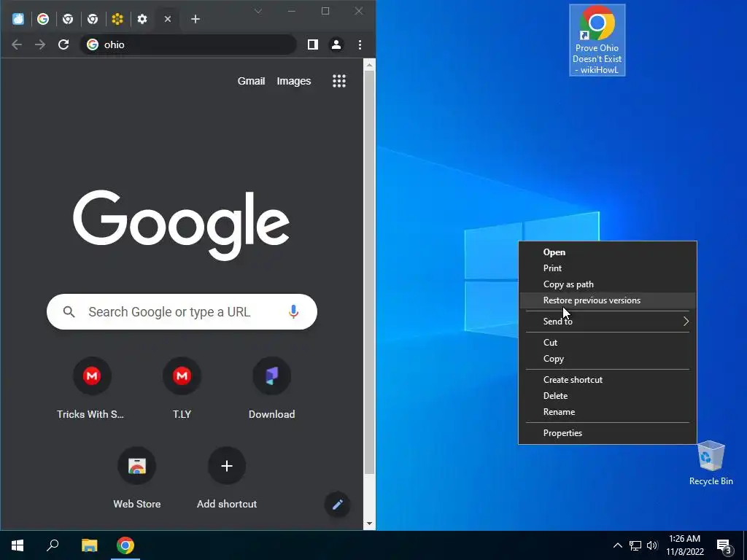
Task: Go forward to next page
Action: click(40, 44)
